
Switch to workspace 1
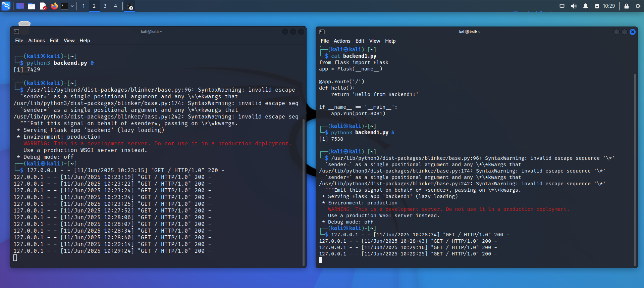point(84,6)
